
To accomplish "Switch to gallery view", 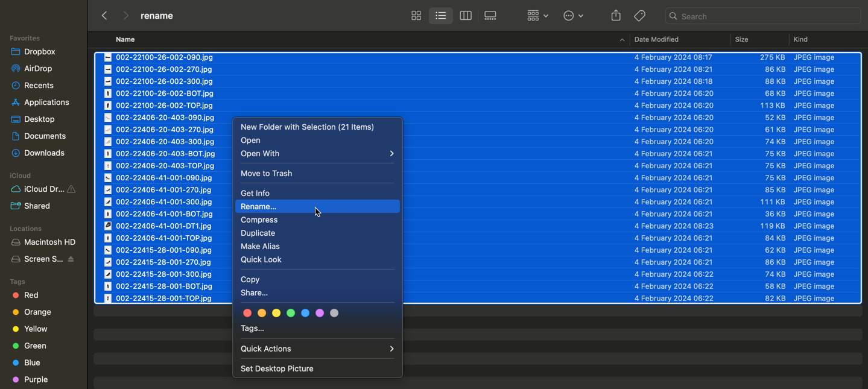I will click(x=490, y=16).
